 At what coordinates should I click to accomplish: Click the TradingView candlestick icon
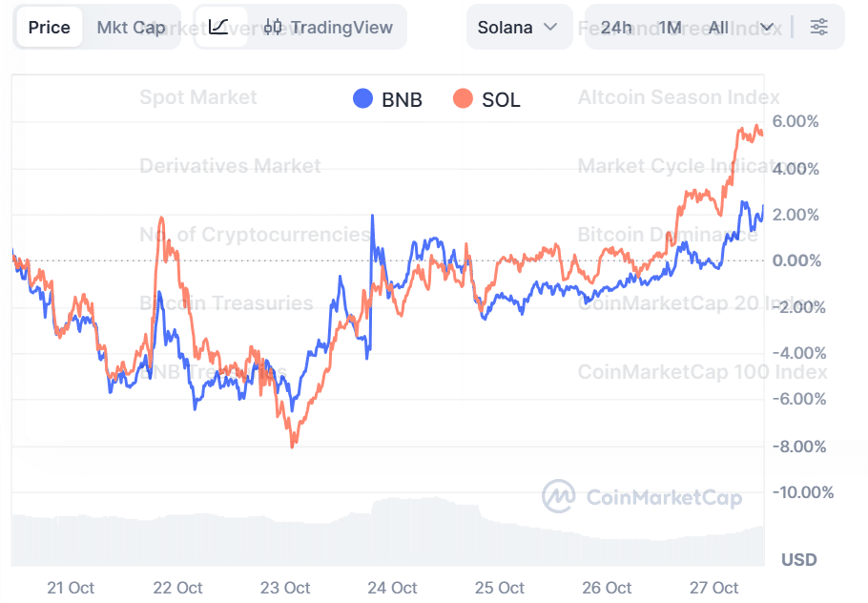274,27
